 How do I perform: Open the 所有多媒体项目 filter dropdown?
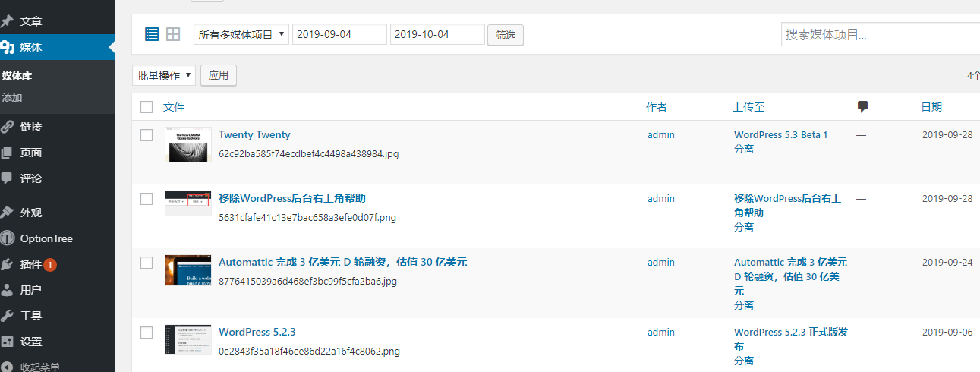click(x=241, y=34)
